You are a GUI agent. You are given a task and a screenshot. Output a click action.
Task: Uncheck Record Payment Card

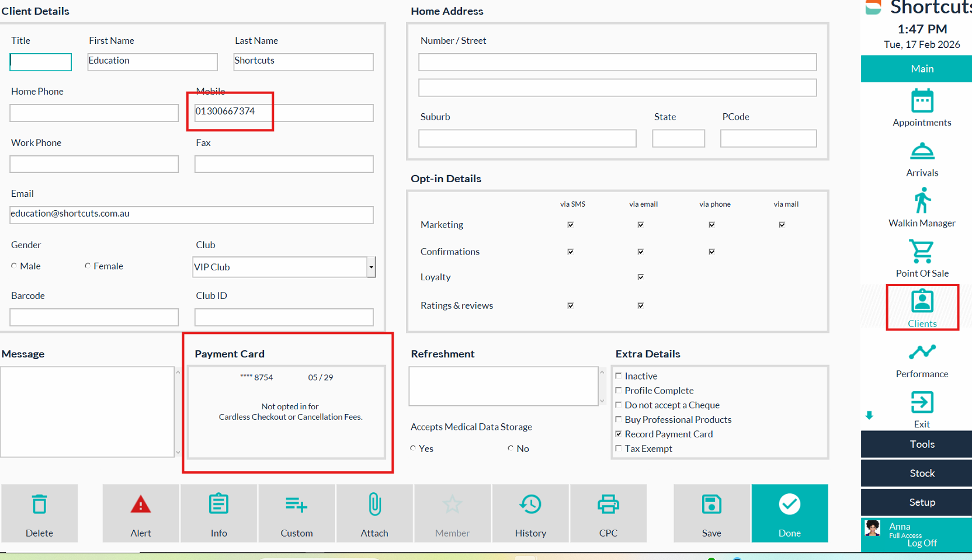tap(619, 434)
